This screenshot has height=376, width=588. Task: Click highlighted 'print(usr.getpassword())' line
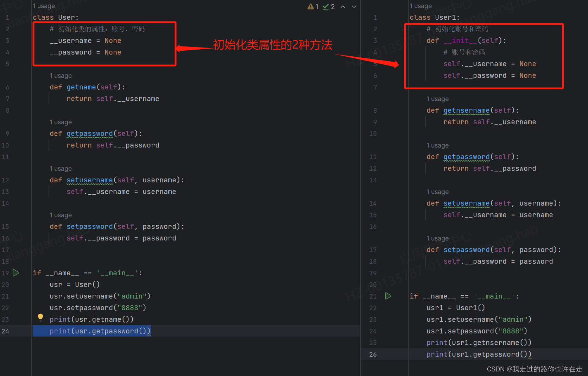[100, 331]
